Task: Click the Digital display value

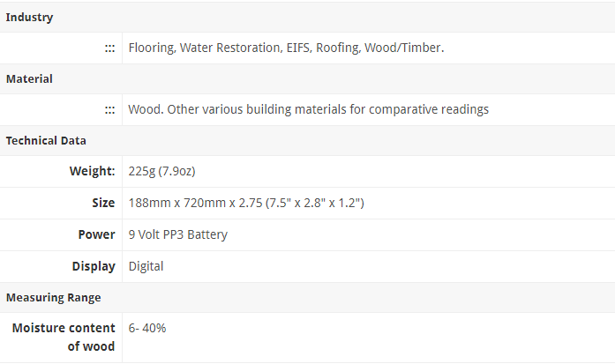Action: coord(146,266)
